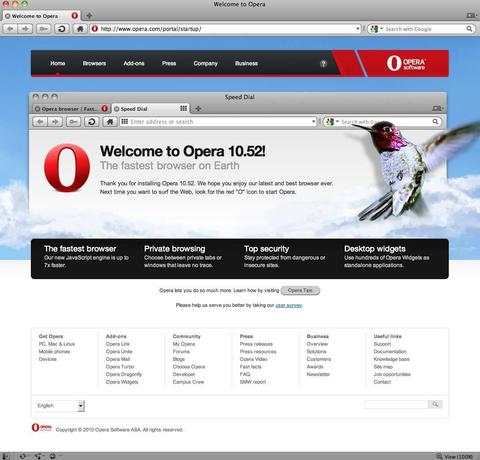Open Opera Link footer link

click(118, 344)
